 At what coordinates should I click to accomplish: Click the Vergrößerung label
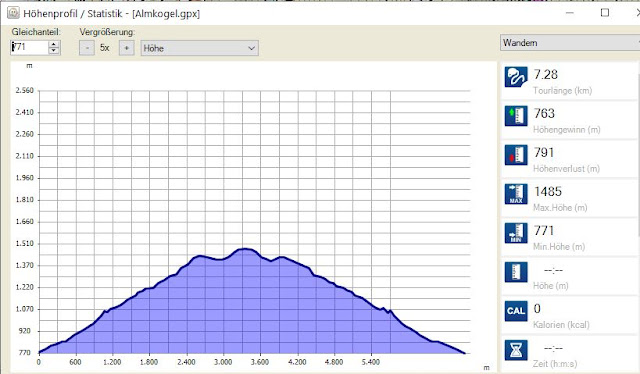point(107,32)
